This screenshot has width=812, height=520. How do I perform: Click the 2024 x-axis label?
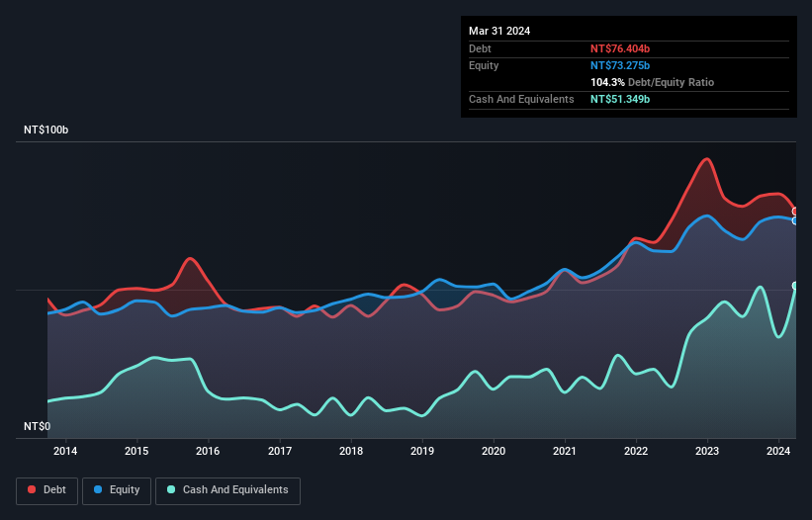point(778,451)
